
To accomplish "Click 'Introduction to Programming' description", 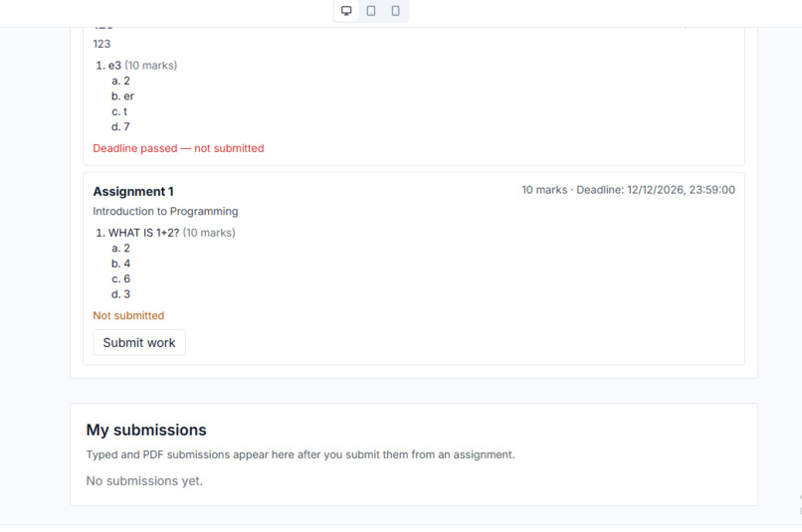I will [x=165, y=211].
